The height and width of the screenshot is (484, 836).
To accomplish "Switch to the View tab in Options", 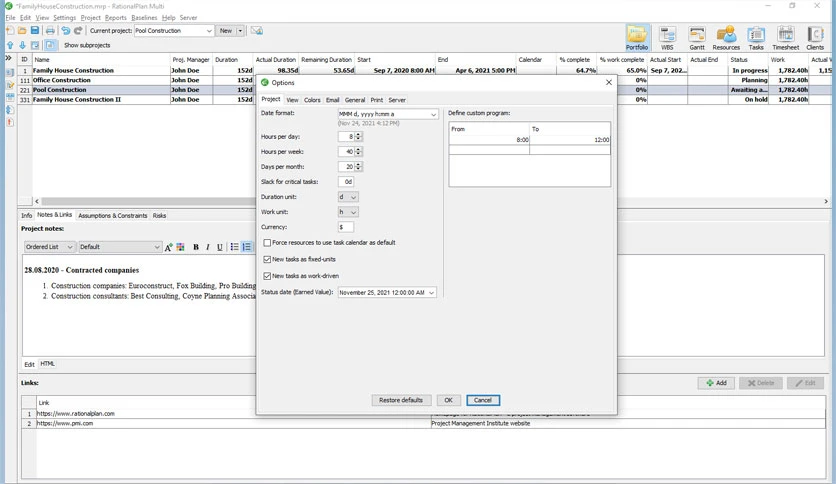I will click(292, 100).
